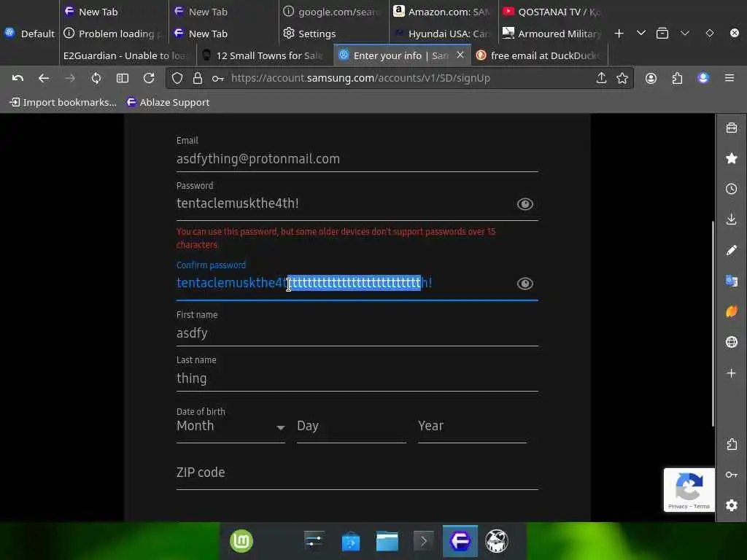Open the sidebar bookmarks star panel
This screenshot has height=560, width=747.
pos(732,158)
